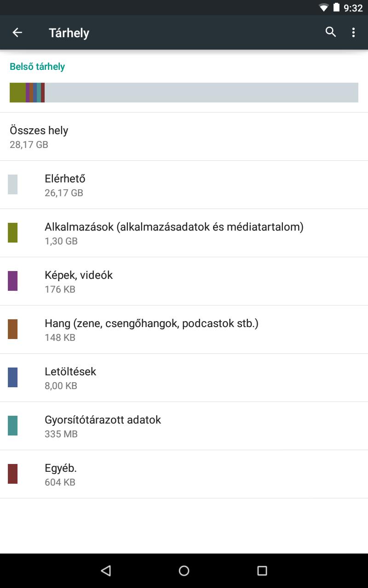Open the Elérhető storage entry
This screenshot has width=368, height=588.
coord(184,185)
